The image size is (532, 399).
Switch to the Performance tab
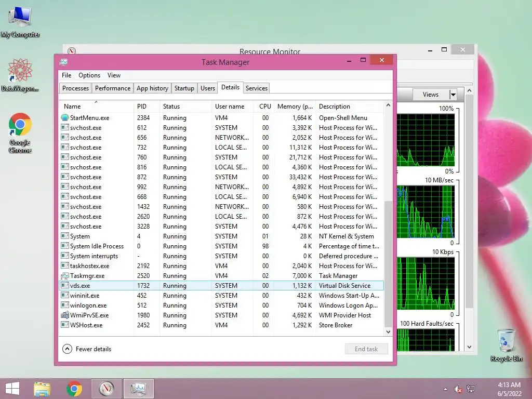tap(113, 88)
